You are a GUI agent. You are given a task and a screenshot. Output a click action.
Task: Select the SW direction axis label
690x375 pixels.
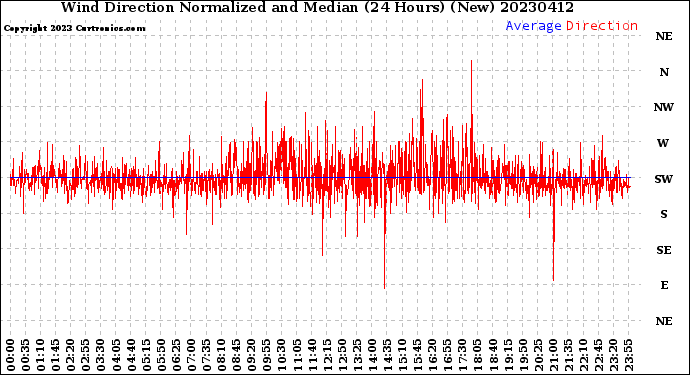(x=664, y=179)
